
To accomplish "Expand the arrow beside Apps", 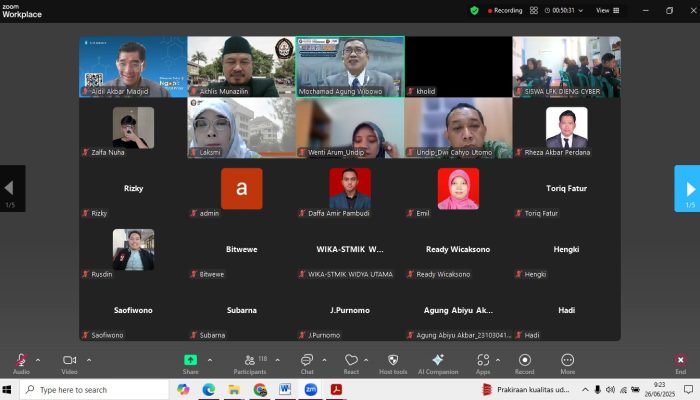I will coord(498,360).
